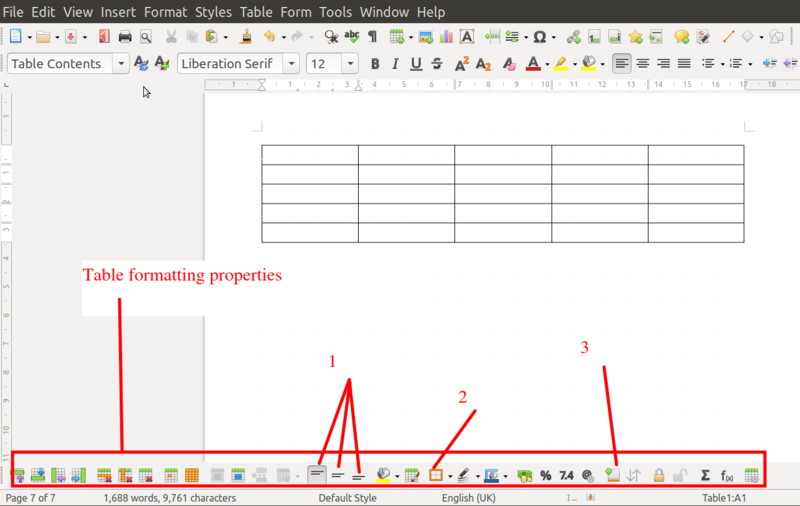Click the New Style icon
This screenshot has height=506, width=800.
tap(162, 64)
